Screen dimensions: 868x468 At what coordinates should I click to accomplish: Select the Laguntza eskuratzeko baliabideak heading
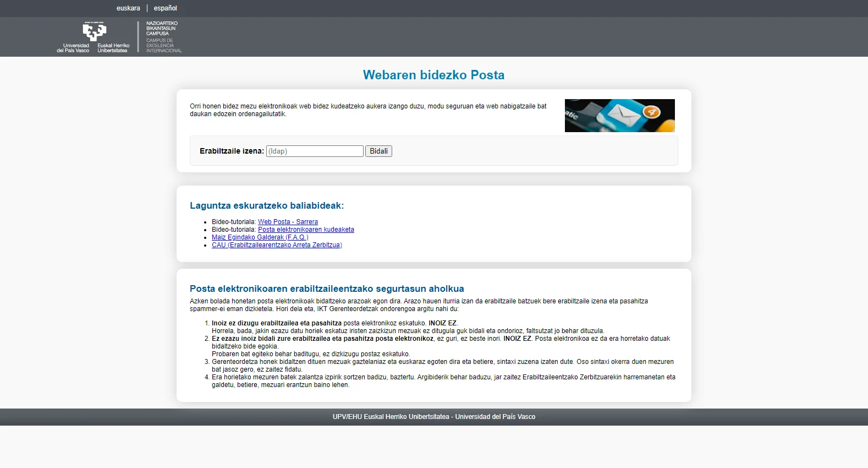click(x=267, y=205)
